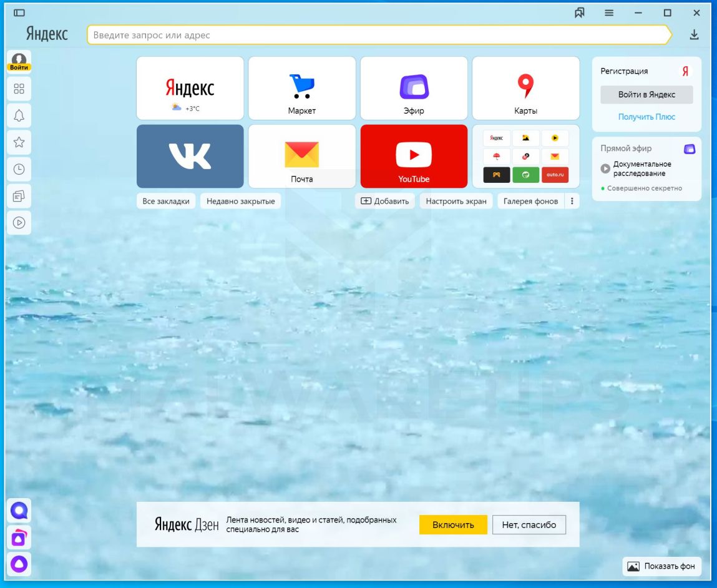
Task: Open the video play icon in sidebar
Action: coord(19,223)
